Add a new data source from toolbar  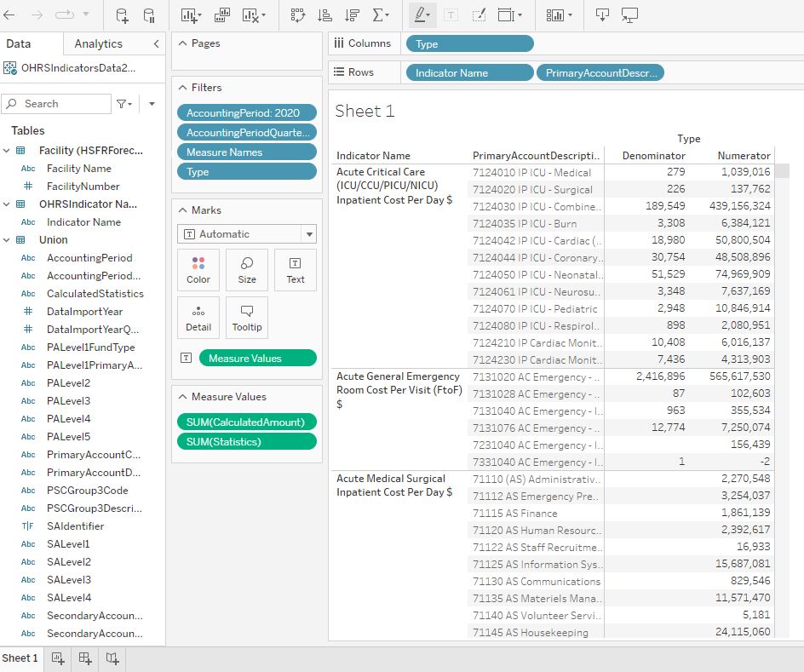[x=122, y=15]
